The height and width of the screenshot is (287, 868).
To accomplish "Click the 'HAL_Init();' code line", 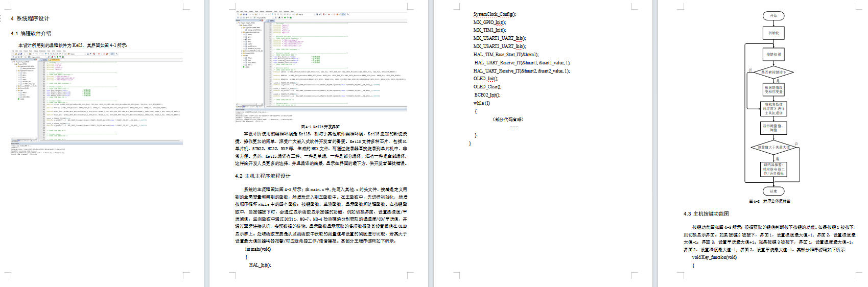I will pyautogui.click(x=260, y=265).
